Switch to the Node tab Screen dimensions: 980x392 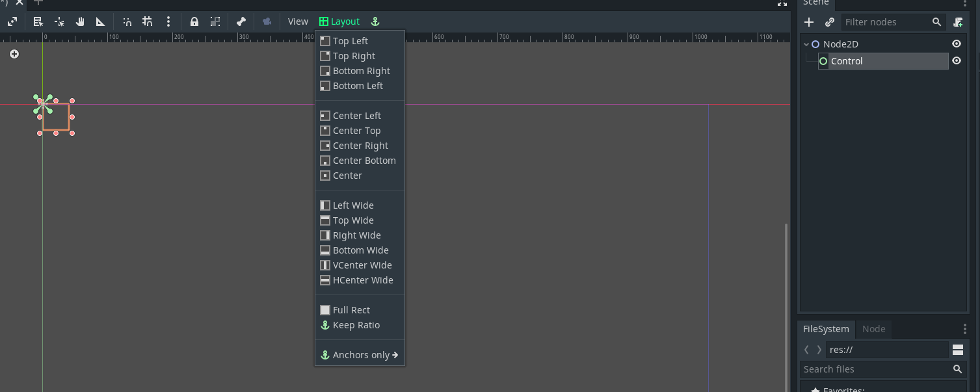(x=873, y=329)
